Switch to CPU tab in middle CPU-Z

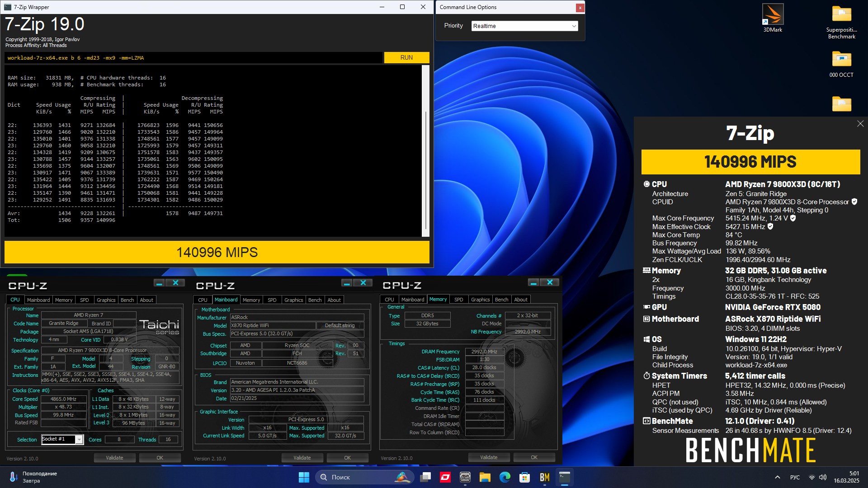point(203,300)
